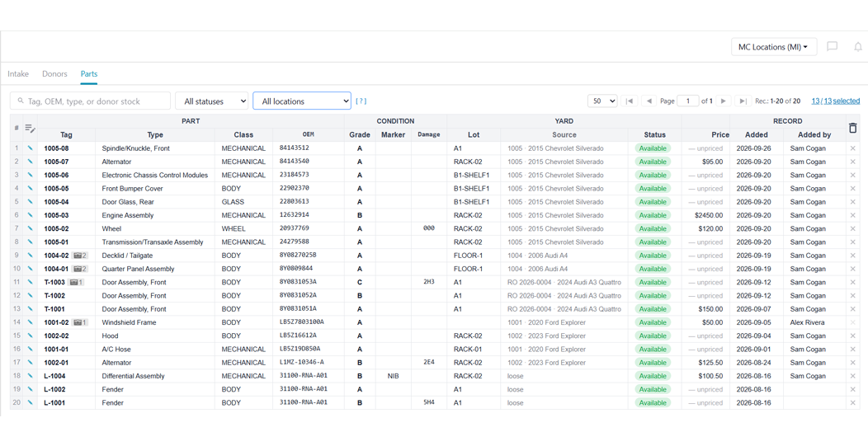Click the $125.50 price cell
The image size is (868, 446).
coord(710,363)
